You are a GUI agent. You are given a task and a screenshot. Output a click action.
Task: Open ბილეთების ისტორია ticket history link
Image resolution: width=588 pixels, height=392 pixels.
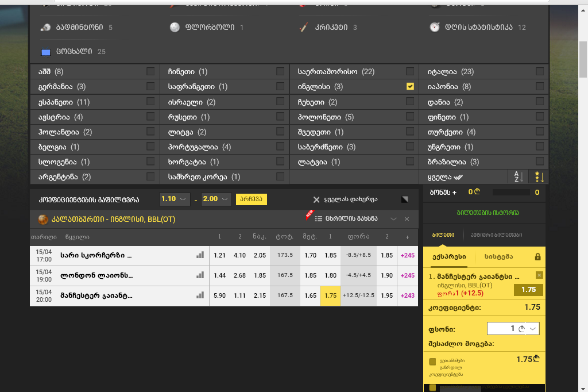488,213
